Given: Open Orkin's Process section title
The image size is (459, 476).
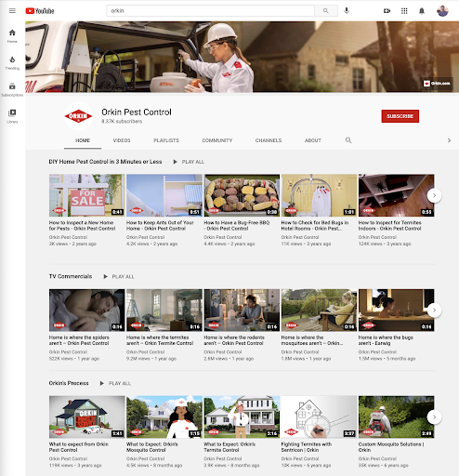Looking at the screenshot, I should tap(69, 383).
